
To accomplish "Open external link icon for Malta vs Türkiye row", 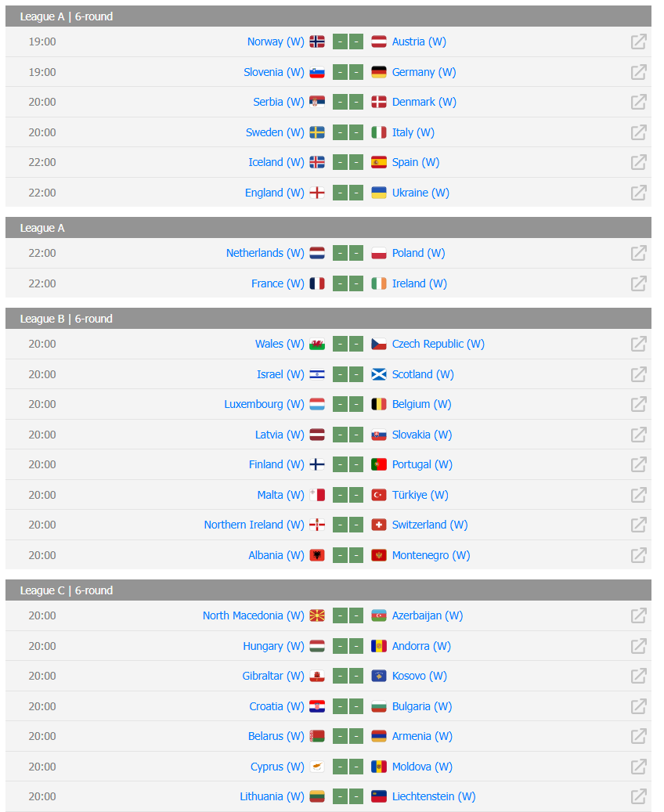I will [639, 495].
